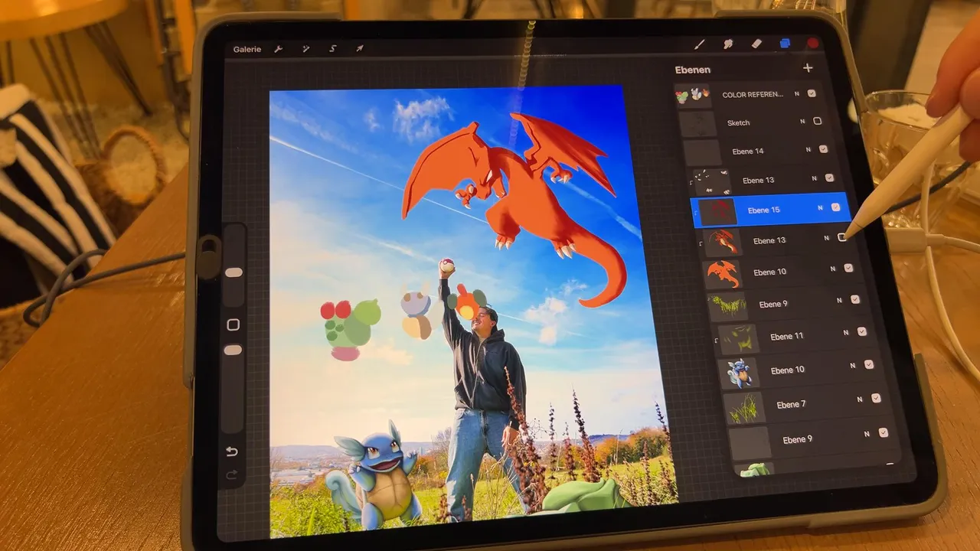Tap the Ebene 11 green strokes thumbnail
980x551 pixels.
(x=738, y=339)
